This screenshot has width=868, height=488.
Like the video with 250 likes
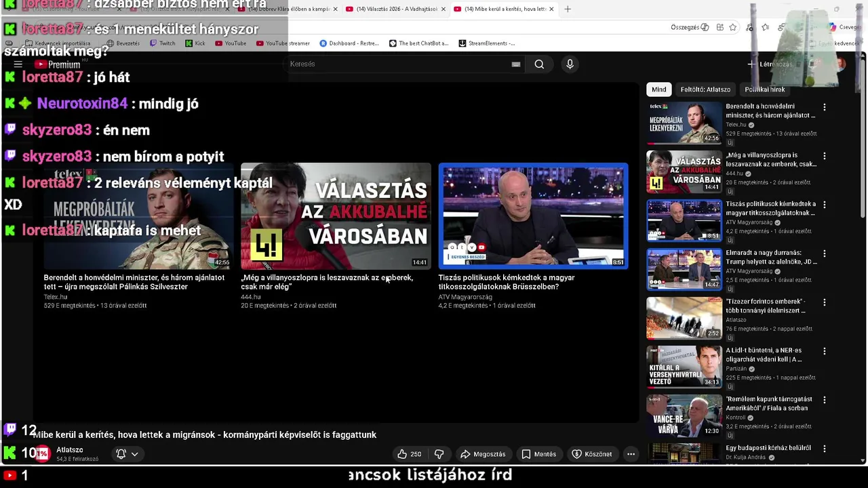[409, 454]
